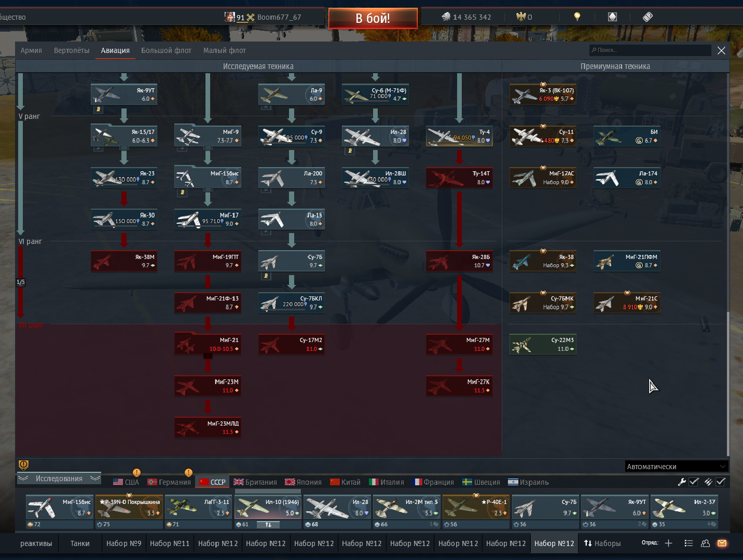Viewport: 743px width, 560px height.
Task: Select the Набор №9 preset
Action: (123, 543)
